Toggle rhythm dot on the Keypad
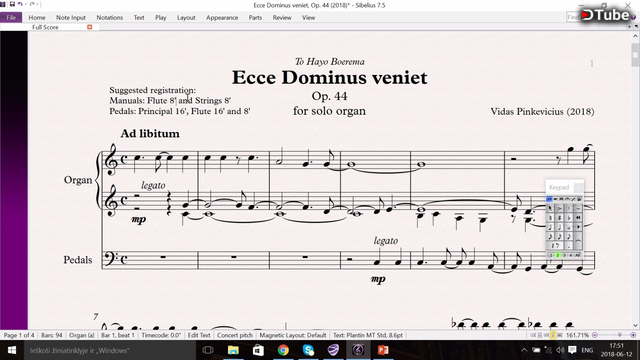The image size is (640, 360). click(569, 246)
